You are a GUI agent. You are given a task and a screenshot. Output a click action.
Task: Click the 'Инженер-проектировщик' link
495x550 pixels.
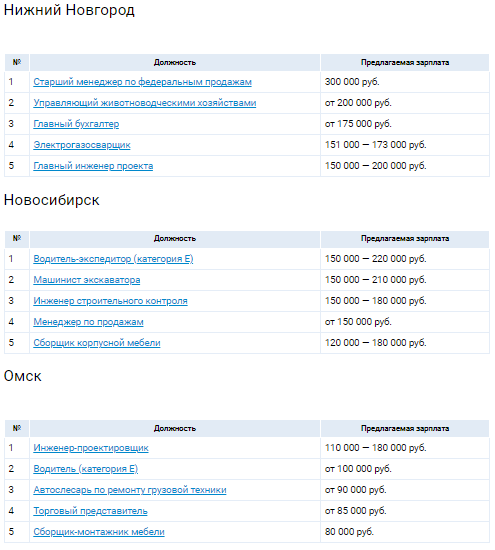[x=91, y=448]
